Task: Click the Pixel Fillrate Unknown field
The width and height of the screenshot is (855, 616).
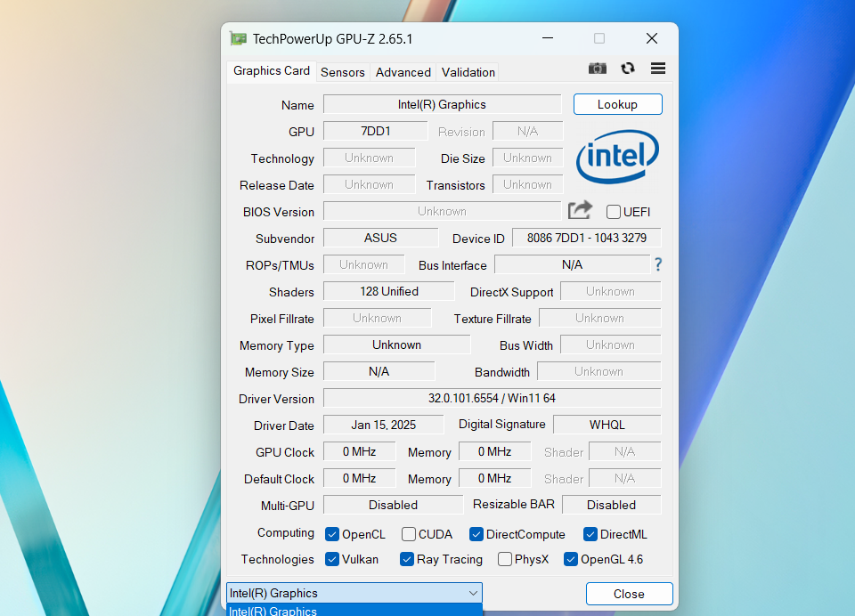Action: coord(378,318)
